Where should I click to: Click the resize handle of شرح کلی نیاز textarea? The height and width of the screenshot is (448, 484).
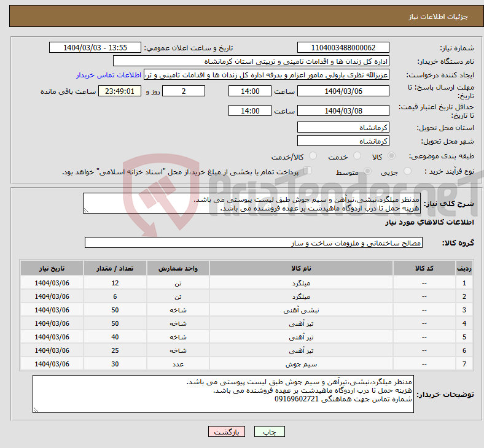[x=86, y=210]
